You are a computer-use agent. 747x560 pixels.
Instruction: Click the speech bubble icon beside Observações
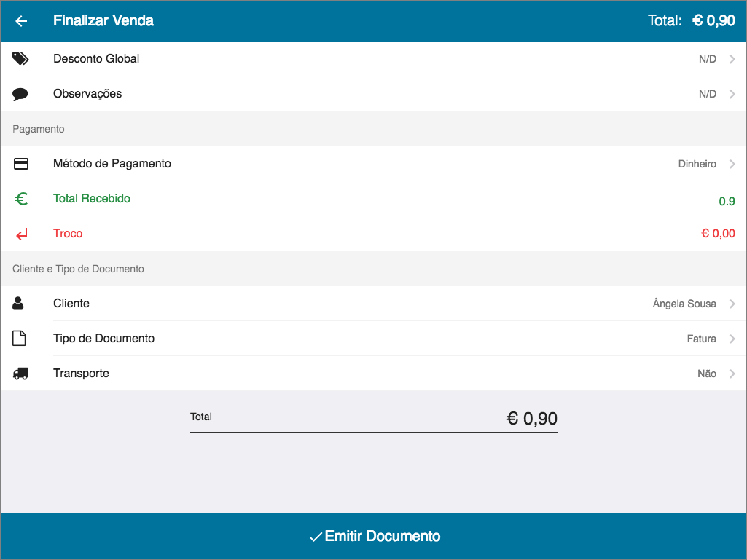pyautogui.click(x=20, y=93)
